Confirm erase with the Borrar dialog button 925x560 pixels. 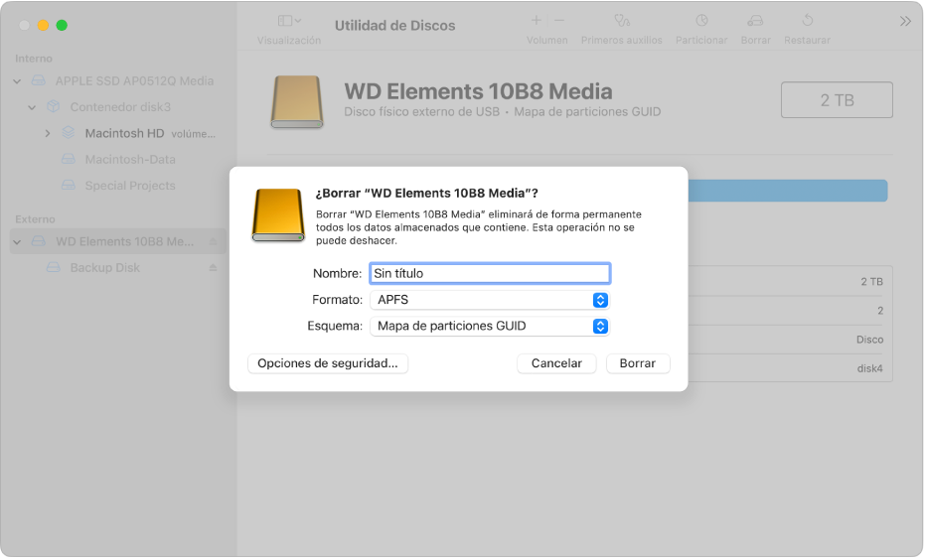coord(637,363)
